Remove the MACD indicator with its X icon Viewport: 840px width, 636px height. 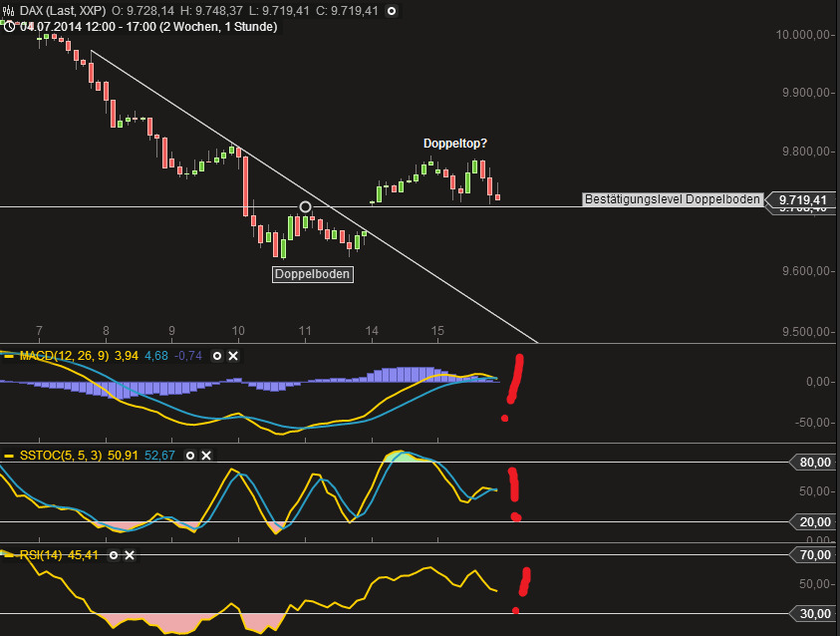point(233,356)
